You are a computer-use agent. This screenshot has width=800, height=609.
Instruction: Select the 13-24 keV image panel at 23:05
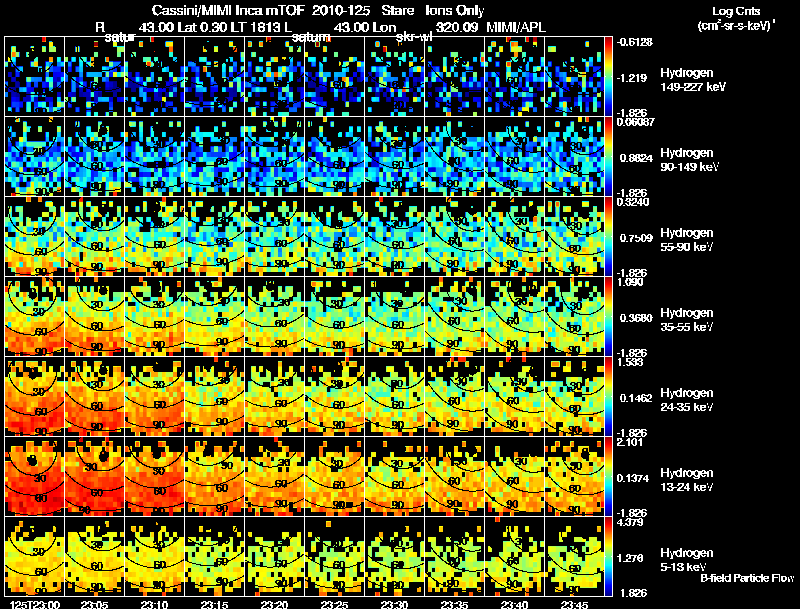tap(95, 477)
